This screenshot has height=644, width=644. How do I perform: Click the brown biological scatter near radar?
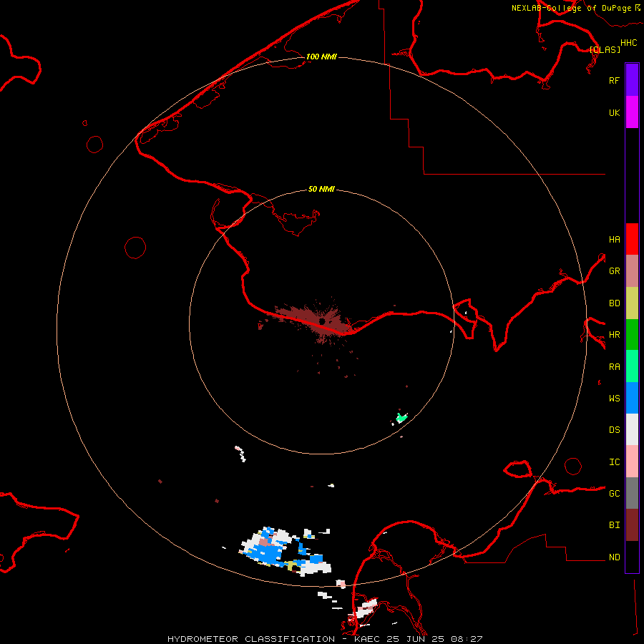point(312,321)
